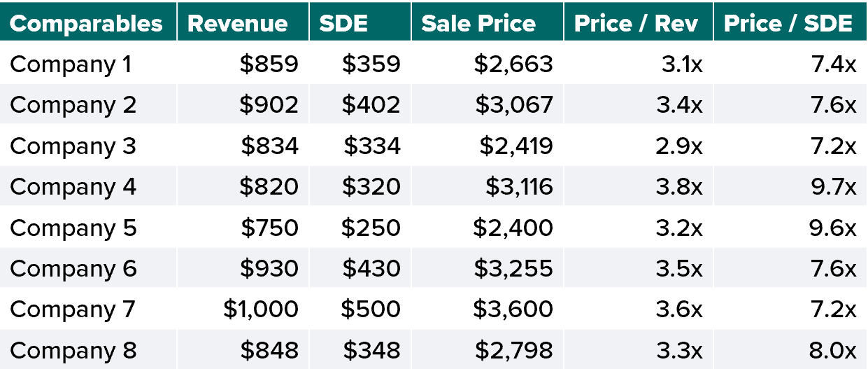868x369 pixels.
Task: Click the Company 1 row label
Action: (x=71, y=64)
